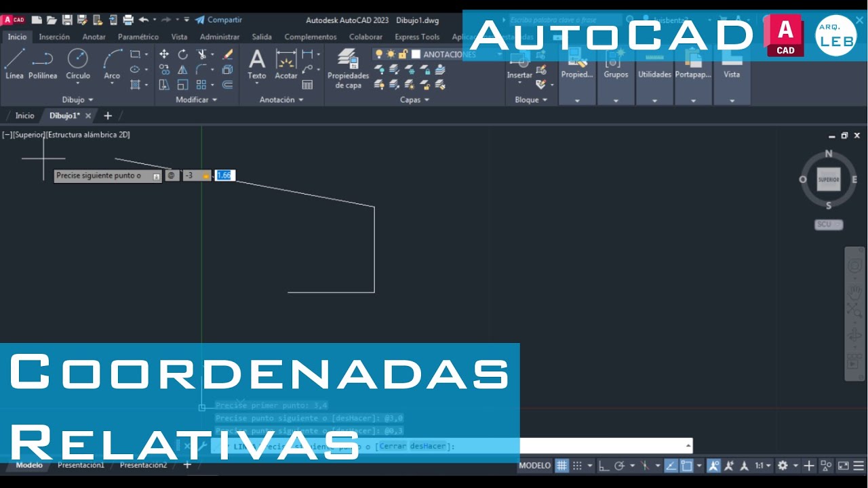
Task: Choose the rectangle tool in Dibujo panel
Action: click(x=135, y=54)
